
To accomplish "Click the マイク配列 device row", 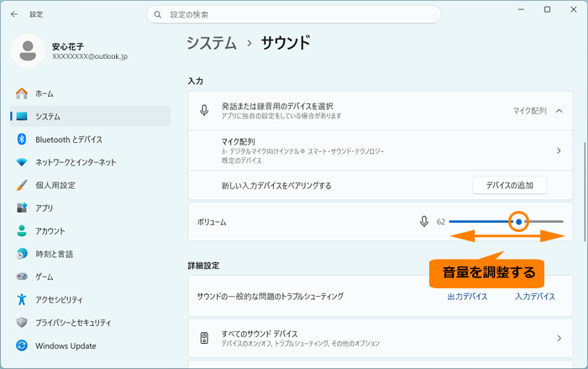I will click(381, 150).
